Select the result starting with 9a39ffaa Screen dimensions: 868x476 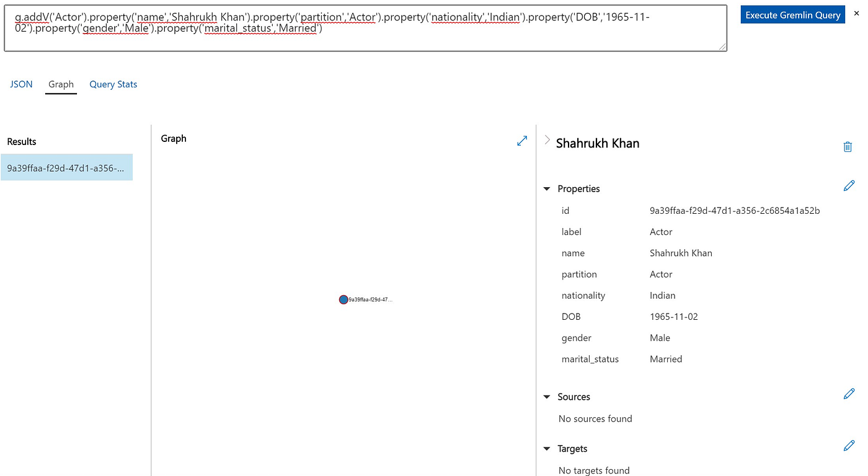pos(66,167)
